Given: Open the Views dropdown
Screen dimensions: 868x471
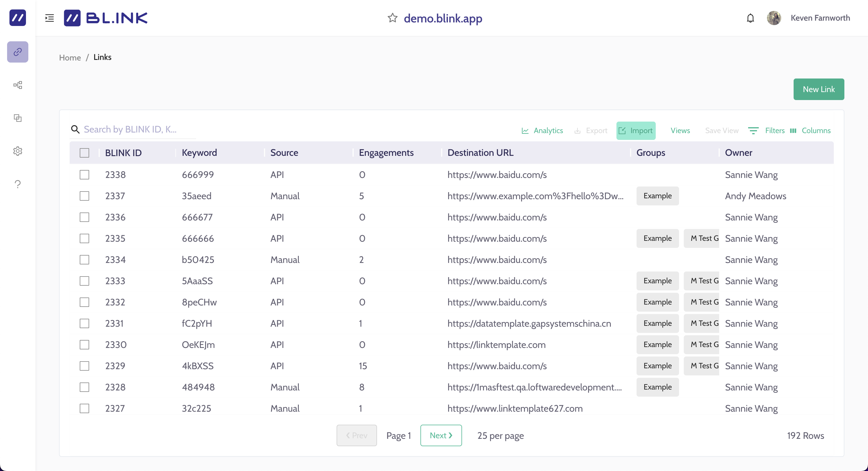Looking at the screenshot, I should pyautogui.click(x=680, y=131).
